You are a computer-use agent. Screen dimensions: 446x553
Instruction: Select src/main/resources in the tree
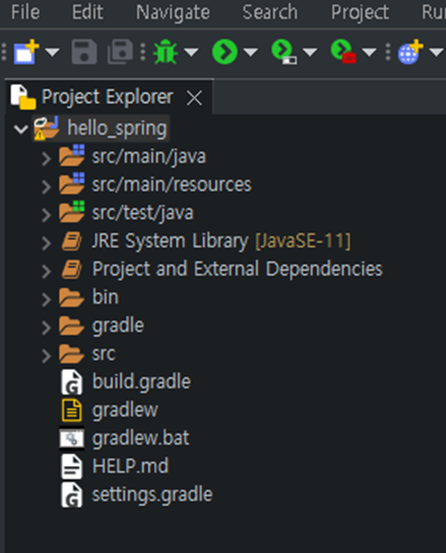point(172,184)
